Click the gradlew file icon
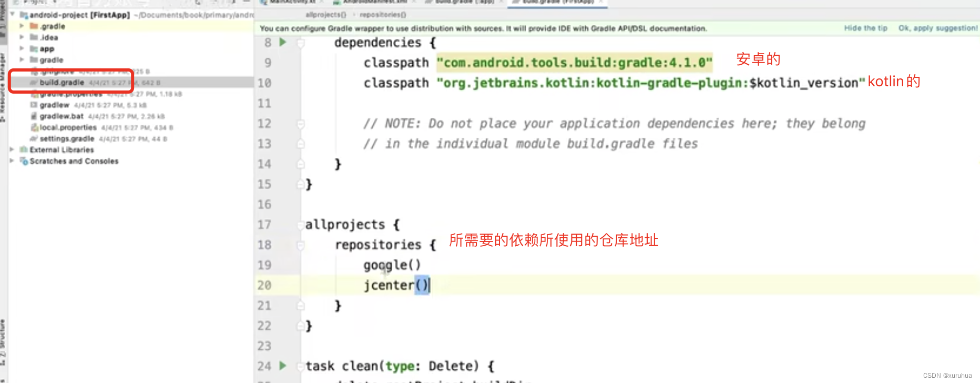 click(34, 105)
